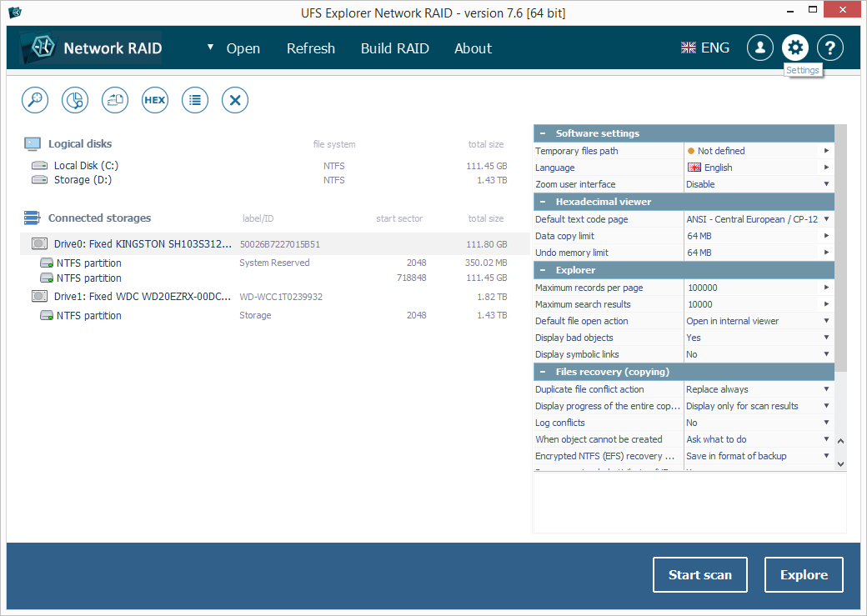867x616 pixels.
Task: Click the Explore button
Action: [x=804, y=574]
